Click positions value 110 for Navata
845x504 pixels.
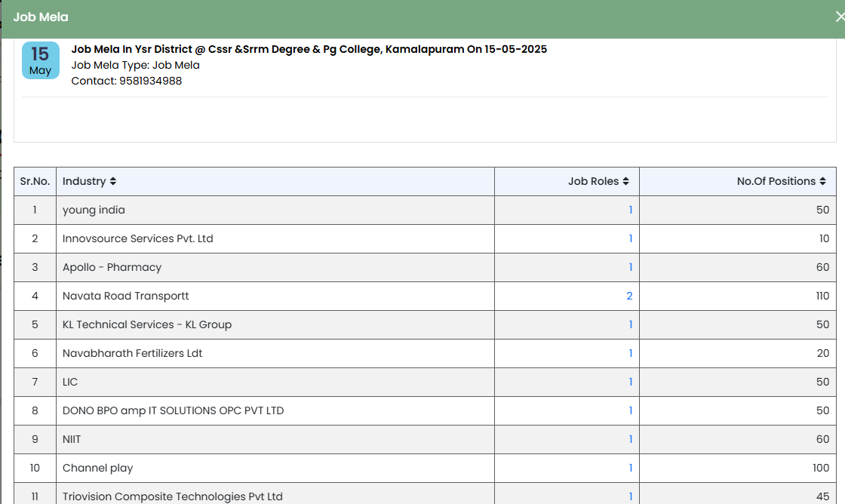[822, 296]
